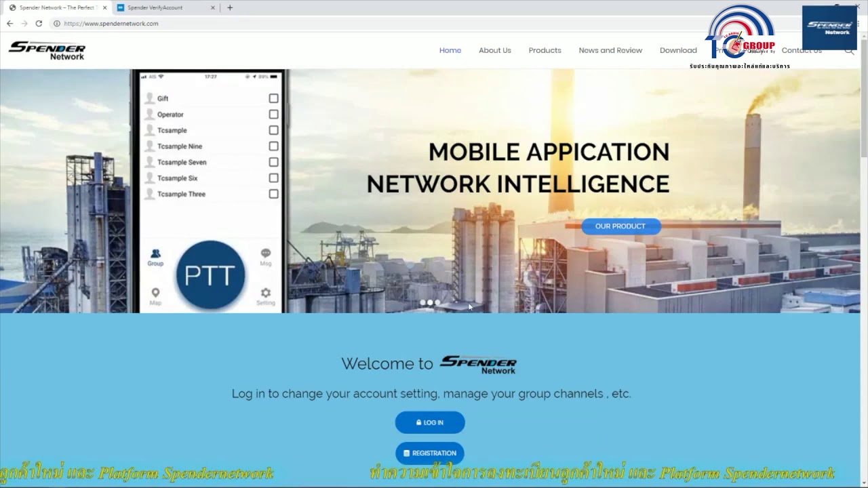Click the Tcsample Seven contact name
The image size is (868, 488).
click(x=182, y=162)
